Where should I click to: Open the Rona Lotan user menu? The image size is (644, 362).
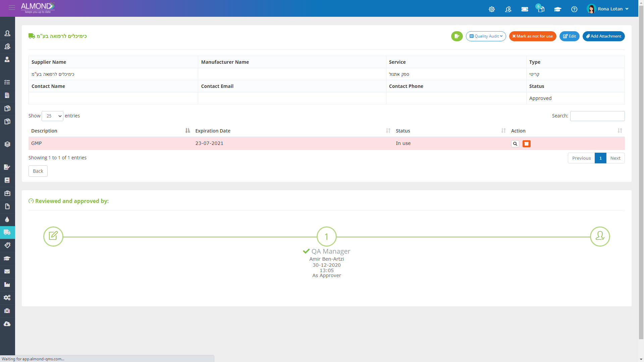(x=608, y=9)
